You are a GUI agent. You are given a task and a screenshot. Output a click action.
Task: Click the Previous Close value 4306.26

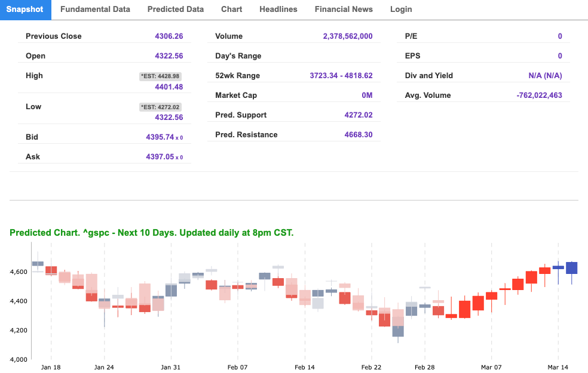click(x=169, y=36)
